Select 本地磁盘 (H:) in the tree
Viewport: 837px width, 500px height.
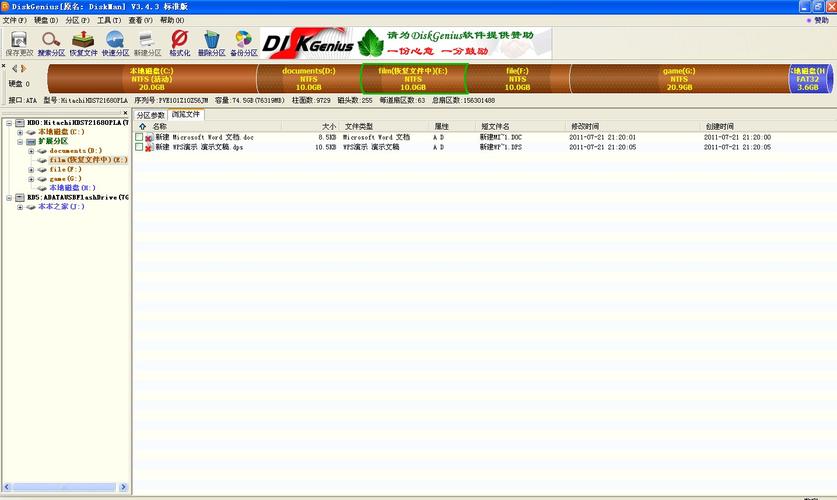pos(73,188)
